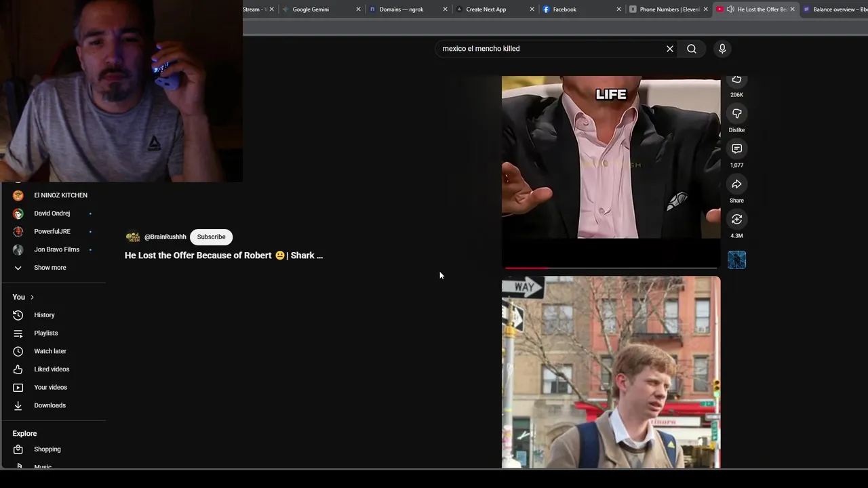
Task: Open the Playlists link text
Action: pos(46,333)
